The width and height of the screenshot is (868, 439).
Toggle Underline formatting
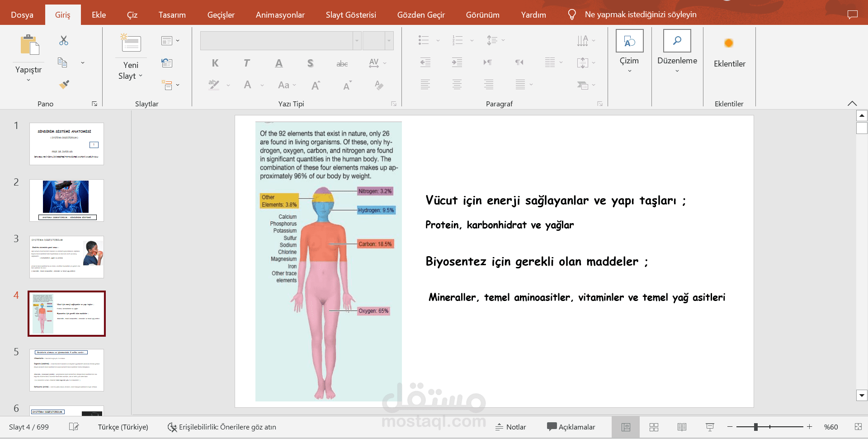(x=279, y=63)
